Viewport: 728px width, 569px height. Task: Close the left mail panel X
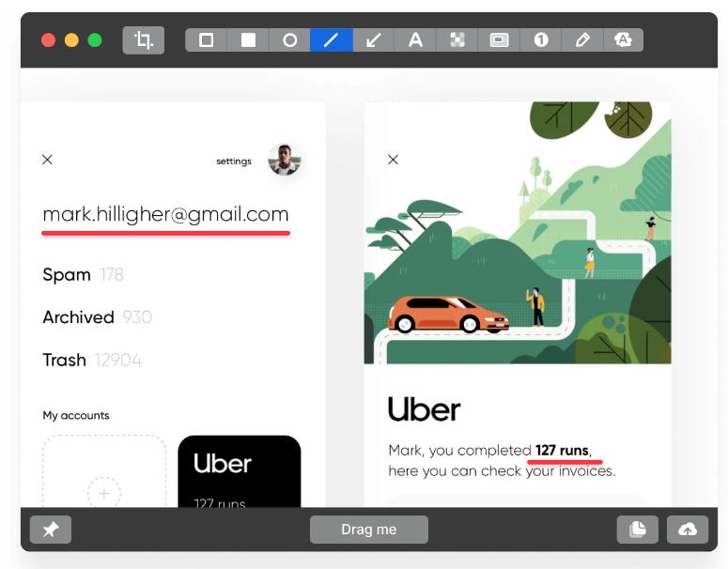pyautogui.click(x=47, y=160)
